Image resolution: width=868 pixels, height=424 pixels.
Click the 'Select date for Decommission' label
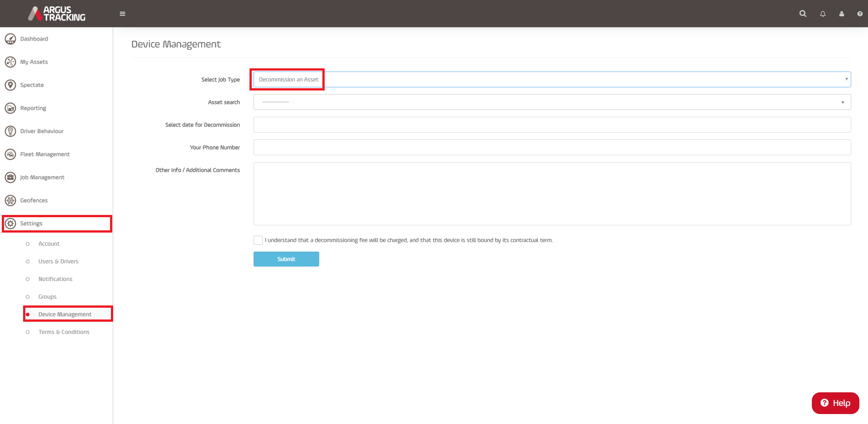pos(202,125)
